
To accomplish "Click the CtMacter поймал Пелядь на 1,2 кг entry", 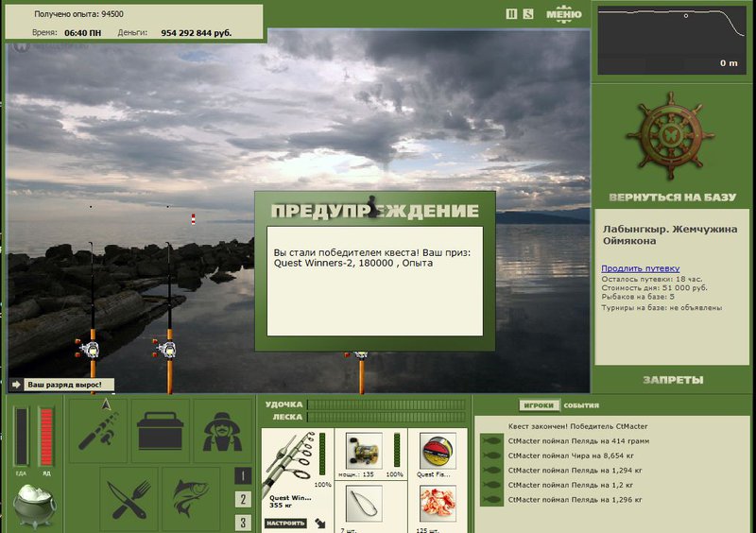I will (x=571, y=485).
